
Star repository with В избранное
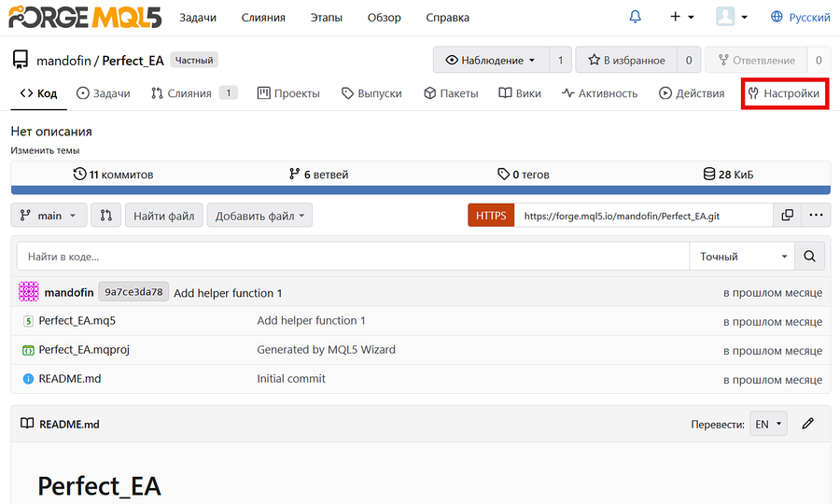626,60
